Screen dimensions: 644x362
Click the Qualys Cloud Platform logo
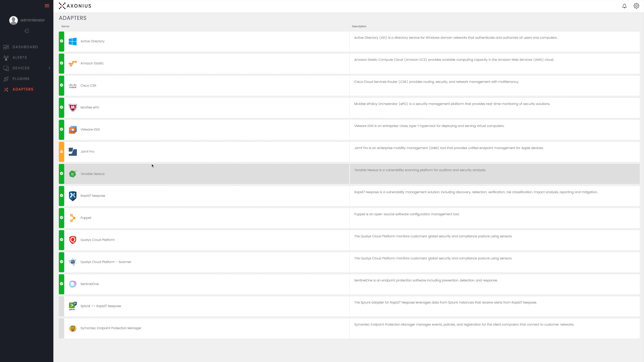click(x=72, y=240)
